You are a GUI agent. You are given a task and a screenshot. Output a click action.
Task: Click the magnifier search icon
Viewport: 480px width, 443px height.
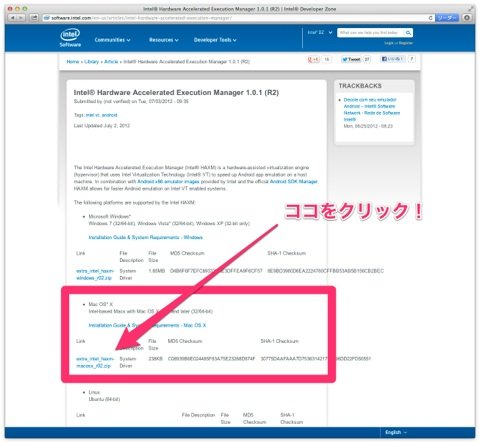pyautogui.click(x=408, y=33)
